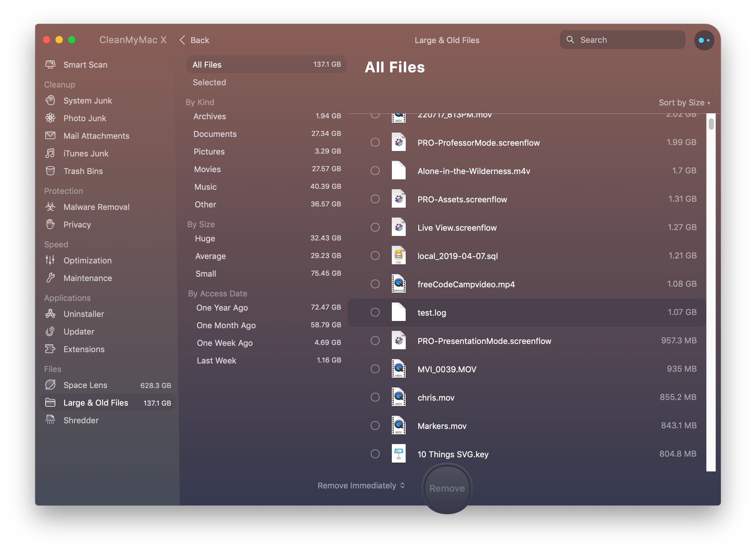
Task: Click the assistant dots icon top-right
Action: coord(704,40)
